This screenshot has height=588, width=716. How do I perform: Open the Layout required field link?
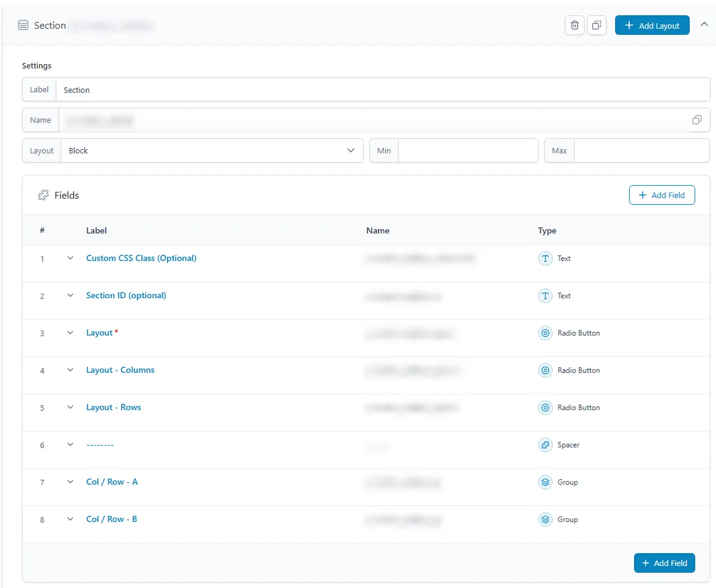click(x=100, y=333)
